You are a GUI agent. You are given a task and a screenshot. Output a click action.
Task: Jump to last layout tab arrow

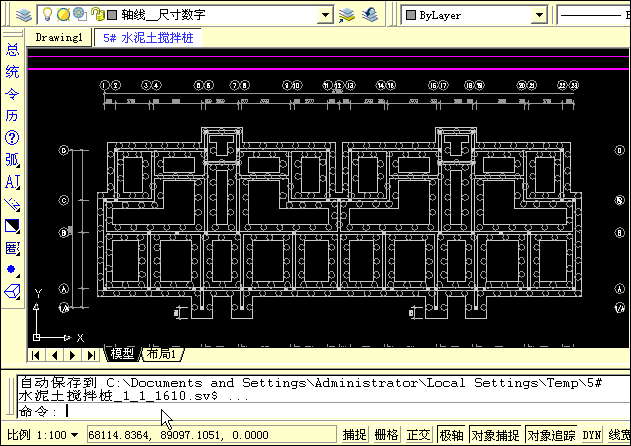pos(91,355)
